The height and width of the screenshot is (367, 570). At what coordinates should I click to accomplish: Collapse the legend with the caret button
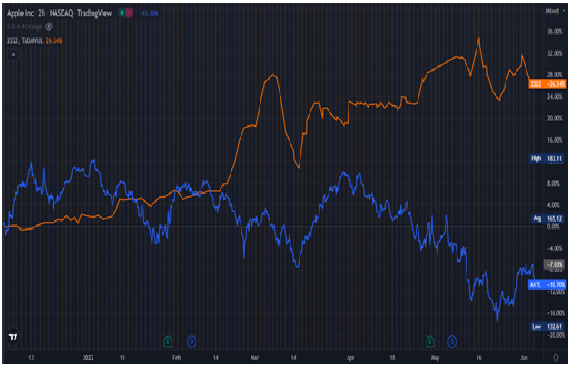pos(13,55)
